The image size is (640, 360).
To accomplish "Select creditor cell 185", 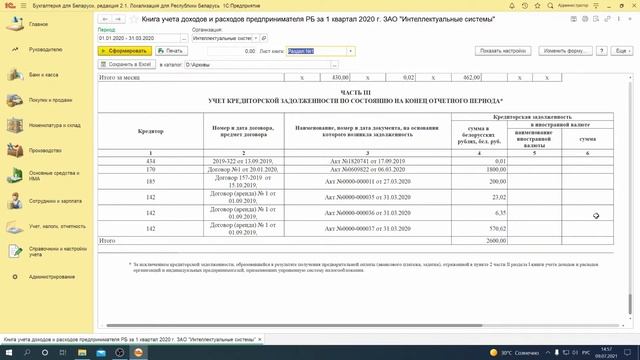I will point(151,181).
